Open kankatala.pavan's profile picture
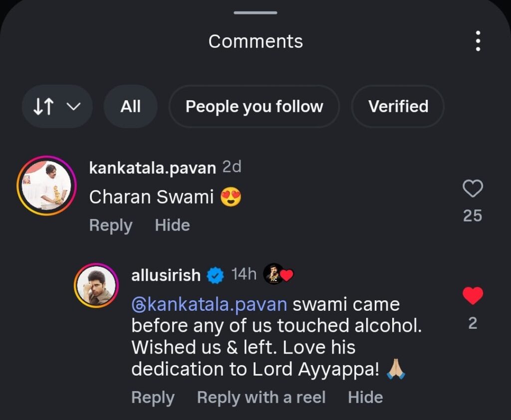The width and height of the screenshot is (511, 420). point(46,185)
